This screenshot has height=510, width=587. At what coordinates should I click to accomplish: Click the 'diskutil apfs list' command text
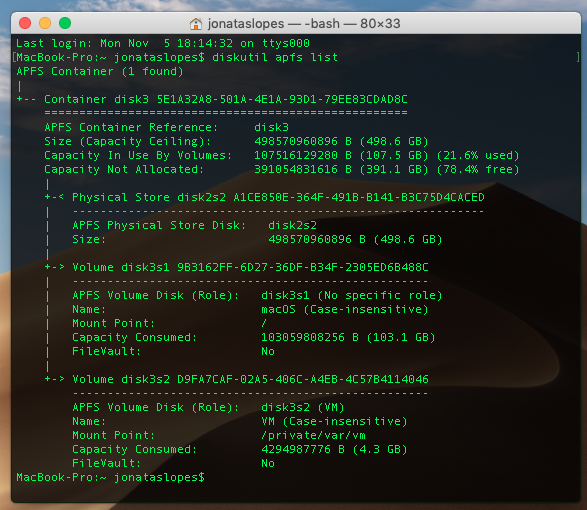pyautogui.click(x=275, y=57)
